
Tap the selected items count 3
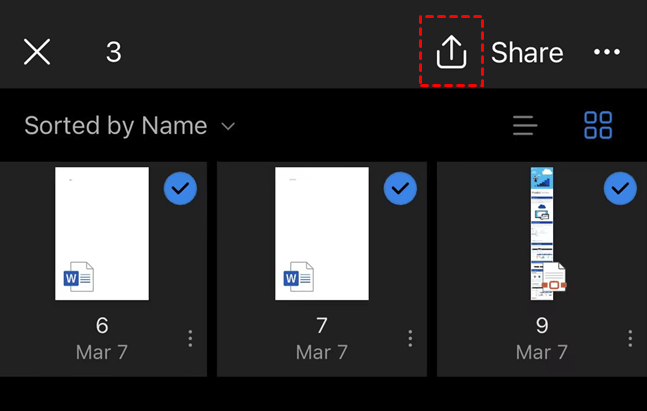(114, 52)
